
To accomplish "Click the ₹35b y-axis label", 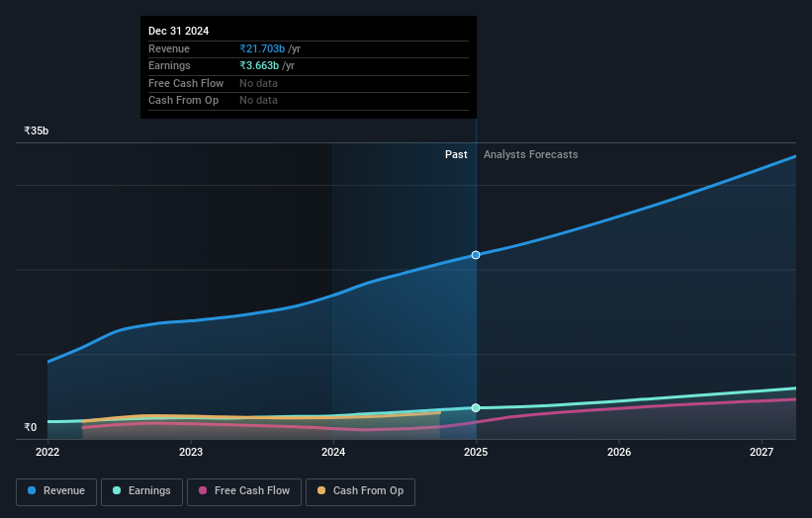I will pyautogui.click(x=37, y=130).
